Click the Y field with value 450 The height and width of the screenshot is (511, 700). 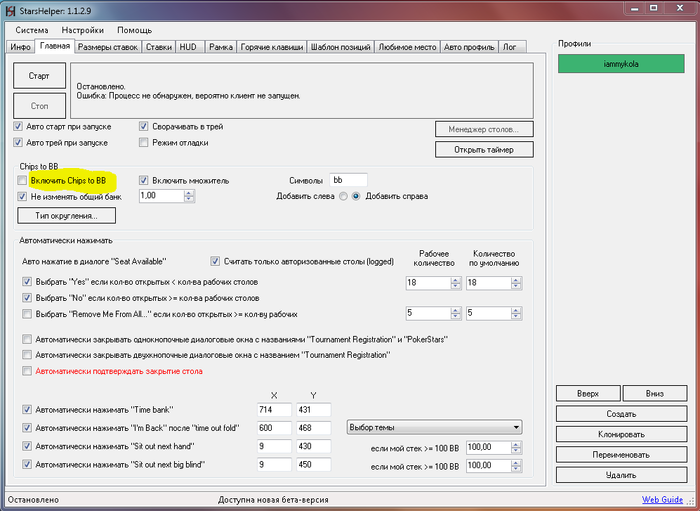tap(313, 465)
